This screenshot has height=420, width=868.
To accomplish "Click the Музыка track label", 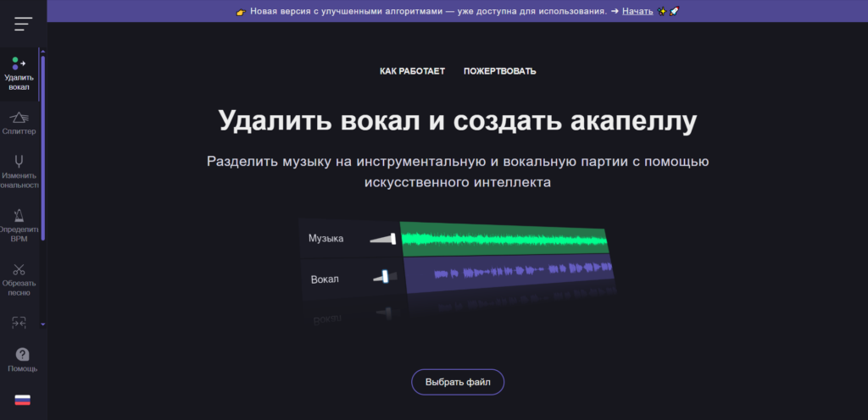I will tap(326, 239).
